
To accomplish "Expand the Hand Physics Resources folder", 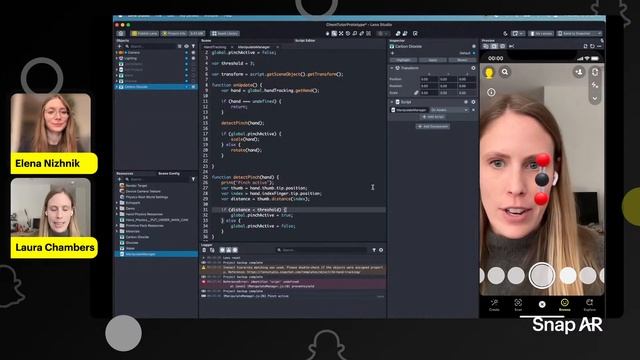I will tap(117, 214).
